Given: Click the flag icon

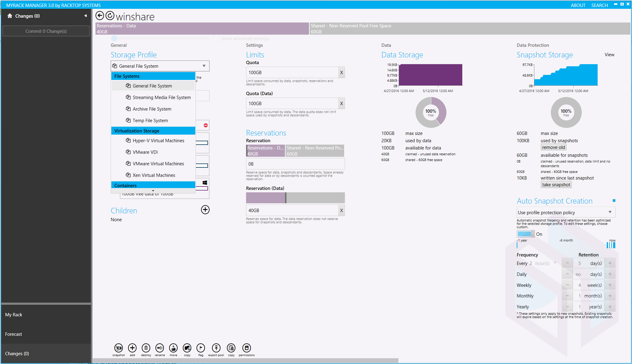Looking at the screenshot, I should [x=201, y=348].
